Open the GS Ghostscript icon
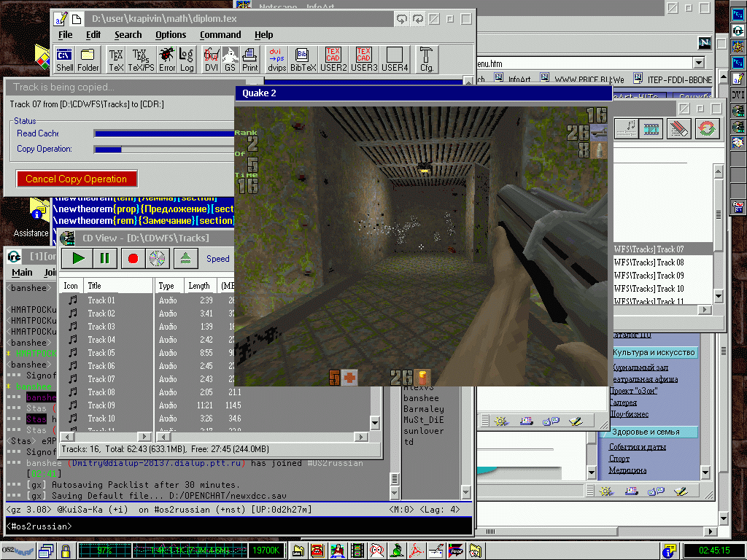 pos(230,60)
